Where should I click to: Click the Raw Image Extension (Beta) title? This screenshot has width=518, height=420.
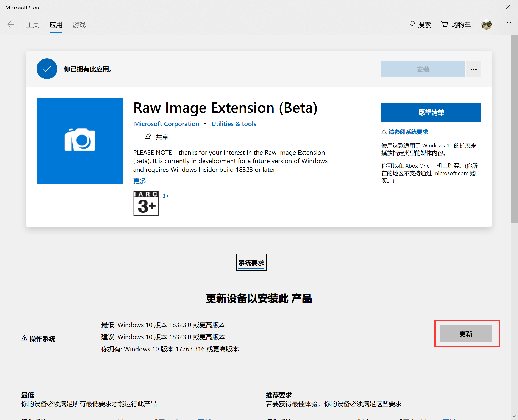[225, 108]
